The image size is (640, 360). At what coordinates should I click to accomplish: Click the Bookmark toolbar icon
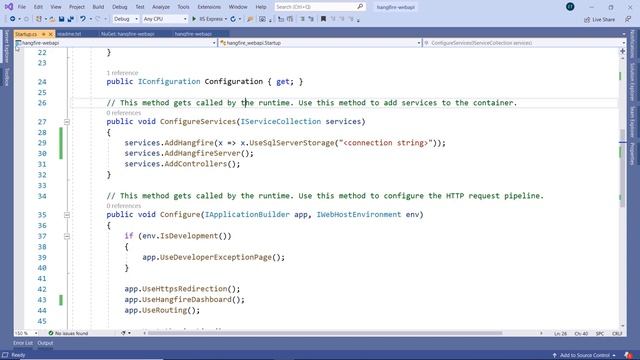click(x=323, y=19)
